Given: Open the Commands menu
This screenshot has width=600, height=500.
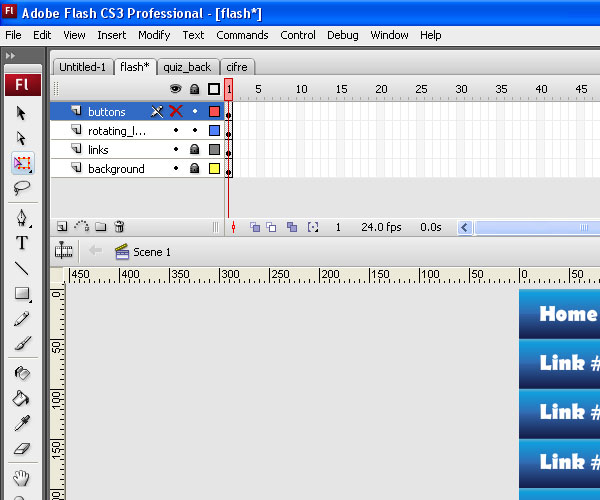Looking at the screenshot, I should (x=242, y=35).
